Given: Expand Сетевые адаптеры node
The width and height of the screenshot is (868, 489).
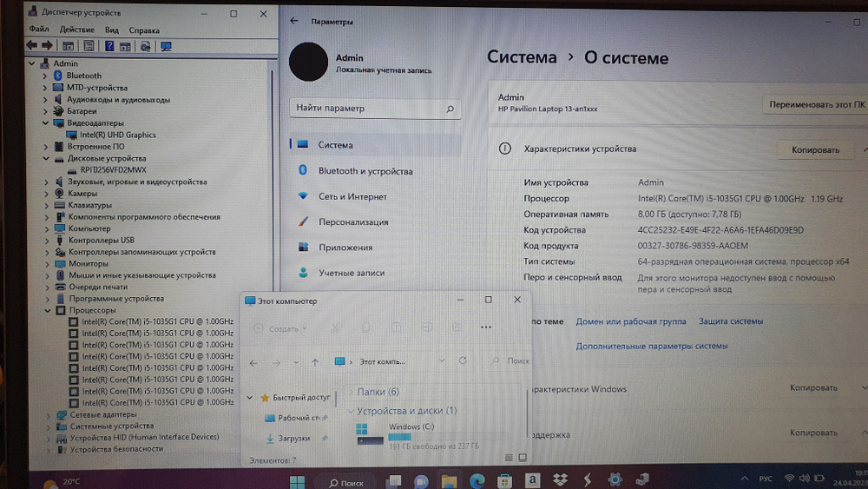Looking at the screenshot, I should point(48,415).
